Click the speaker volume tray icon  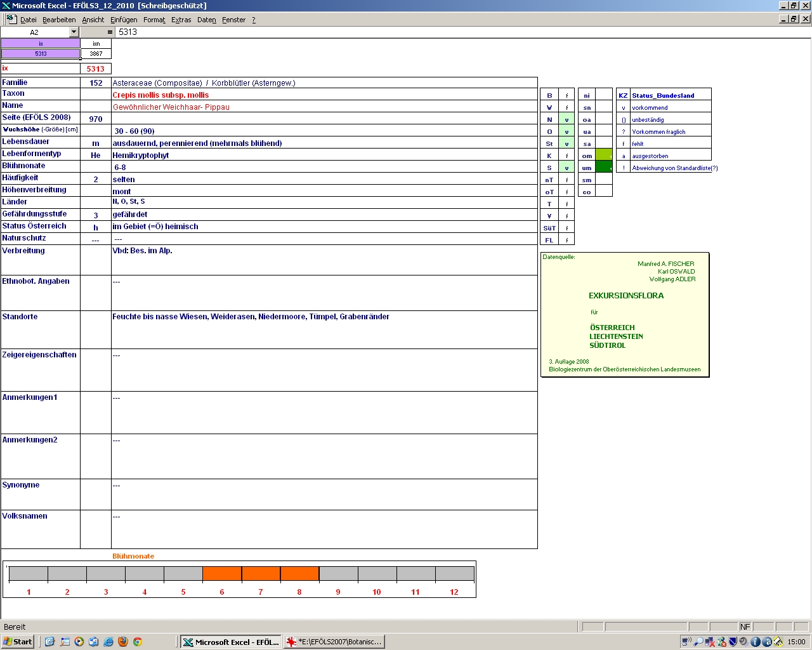(743, 642)
